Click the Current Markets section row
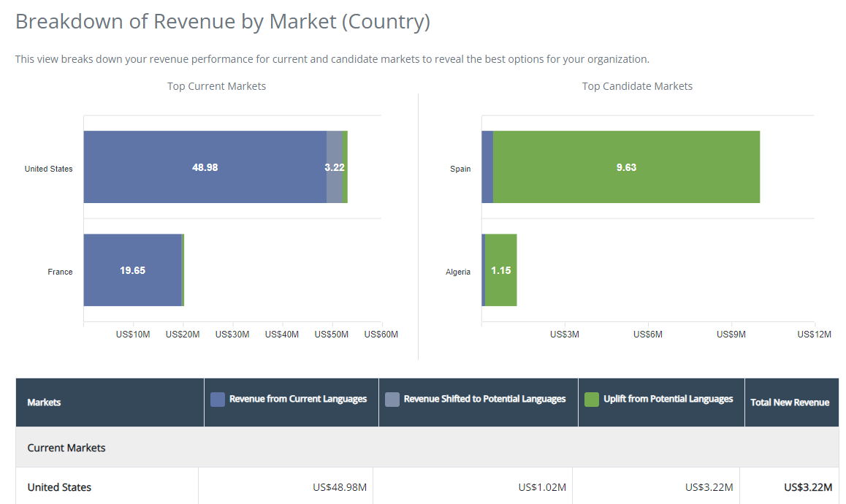The image size is (846, 504). pos(66,448)
